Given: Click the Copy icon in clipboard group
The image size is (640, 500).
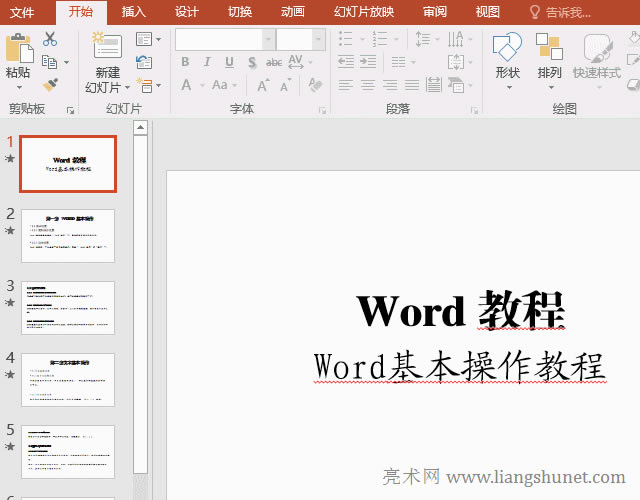Looking at the screenshot, I should click(48, 62).
